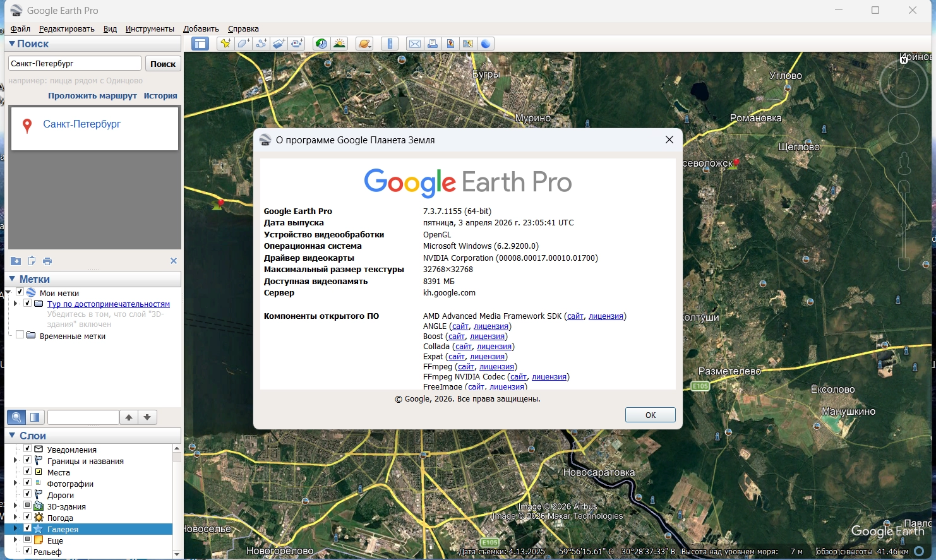The image size is (936, 560).
Task: Disable the Погода layer checkbox
Action: (x=27, y=517)
